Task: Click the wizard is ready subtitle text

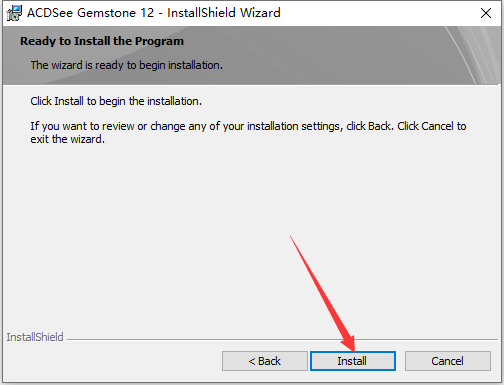Action: point(127,65)
